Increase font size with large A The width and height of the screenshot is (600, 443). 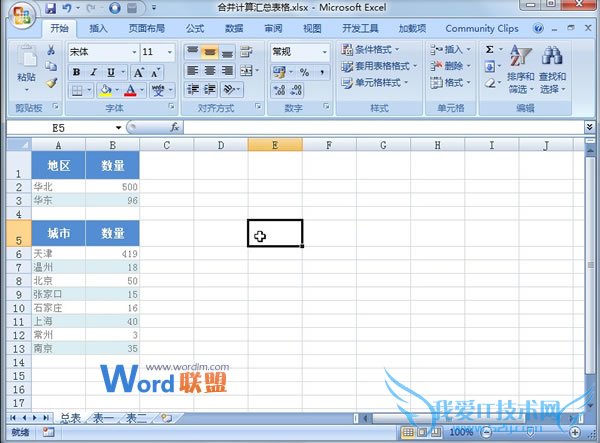138,72
